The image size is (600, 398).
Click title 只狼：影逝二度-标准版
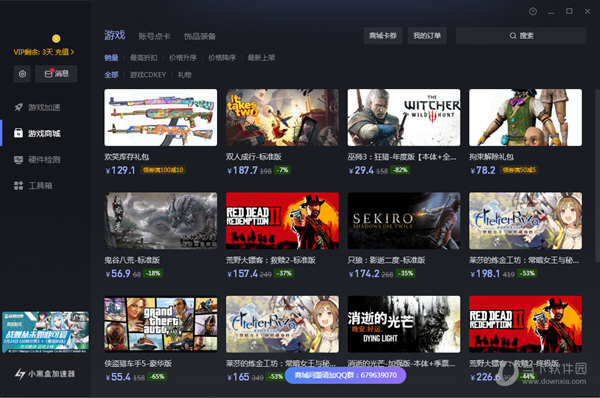tap(386, 260)
